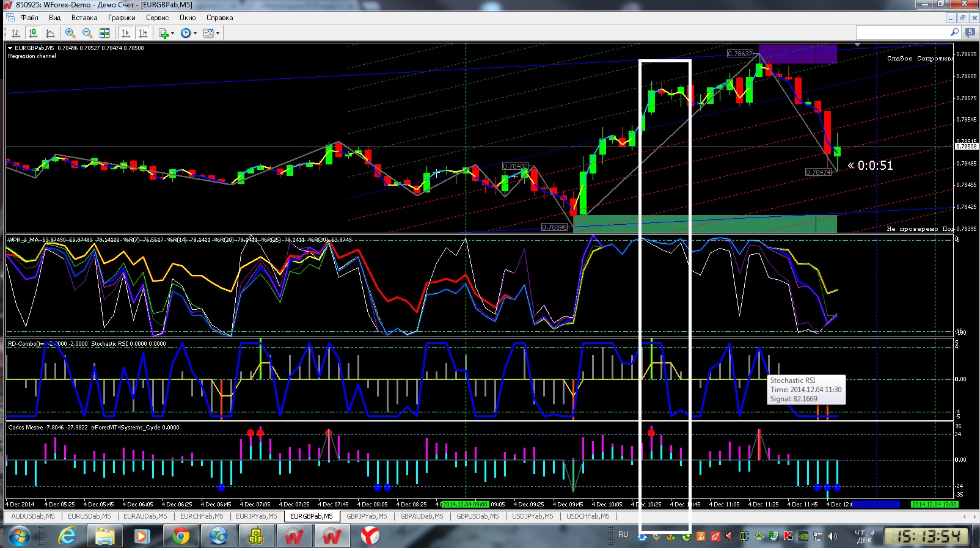Switch to line chart mode
Screen dimensions: 980x551
50,33
